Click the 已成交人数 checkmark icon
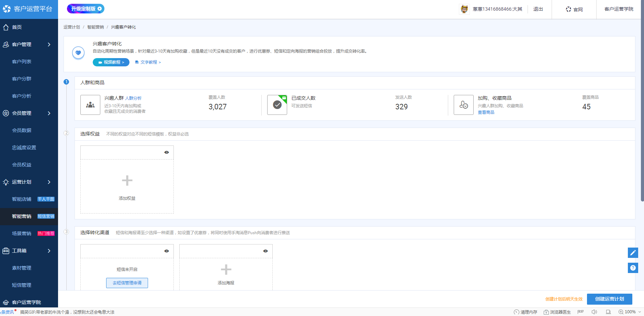Viewport: 644px width, 316px height. click(x=277, y=105)
